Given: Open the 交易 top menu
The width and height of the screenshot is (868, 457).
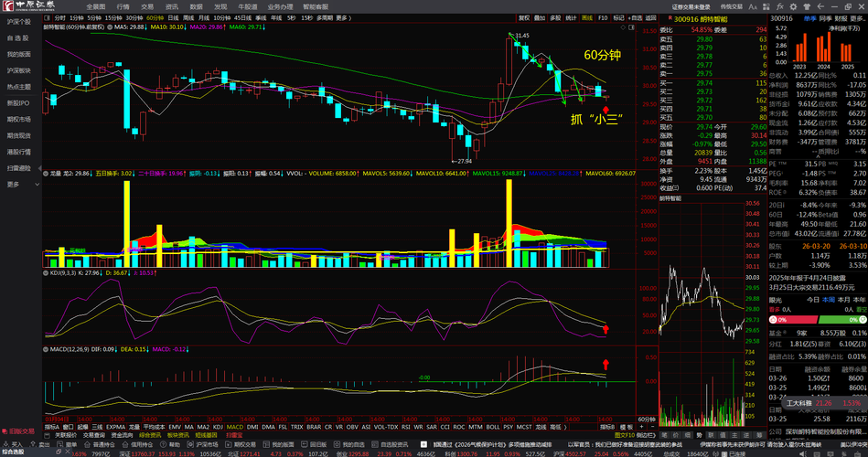Looking at the screenshot, I should tap(147, 6).
